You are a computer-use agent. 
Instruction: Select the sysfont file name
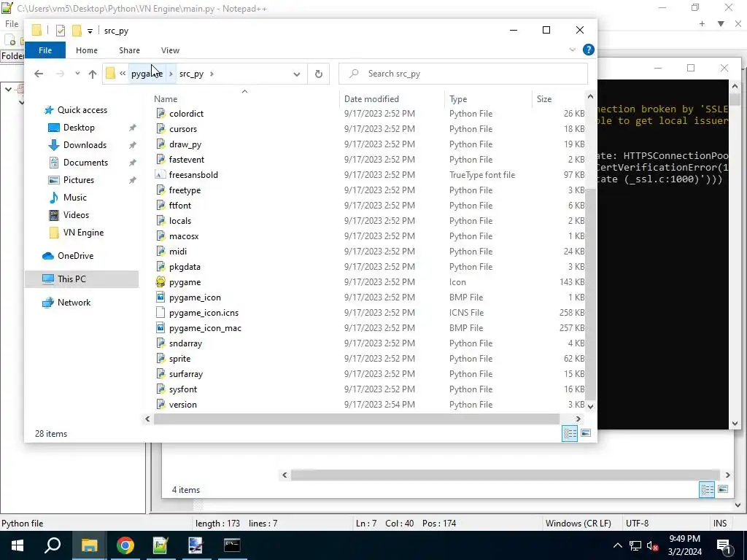point(183,389)
